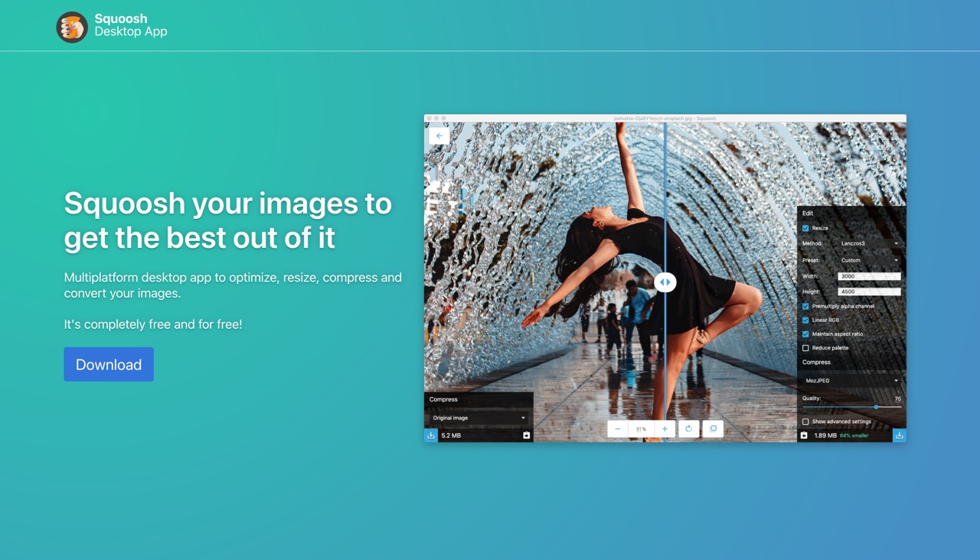Open the Method dropdown showing Lanczos3
Screen dimensions: 980x560
click(869, 243)
